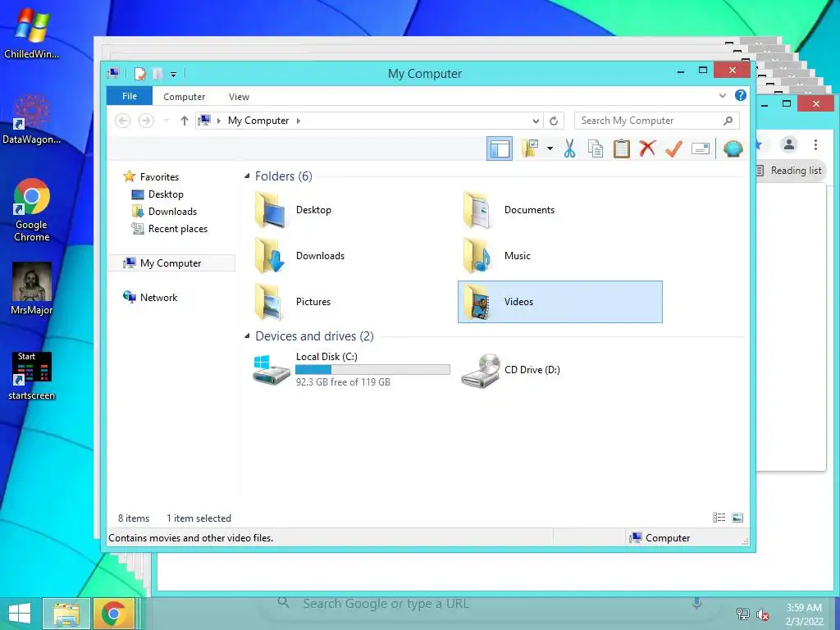
Task: Click the Up one level arrow
Action: pyautogui.click(x=185, y=121)
